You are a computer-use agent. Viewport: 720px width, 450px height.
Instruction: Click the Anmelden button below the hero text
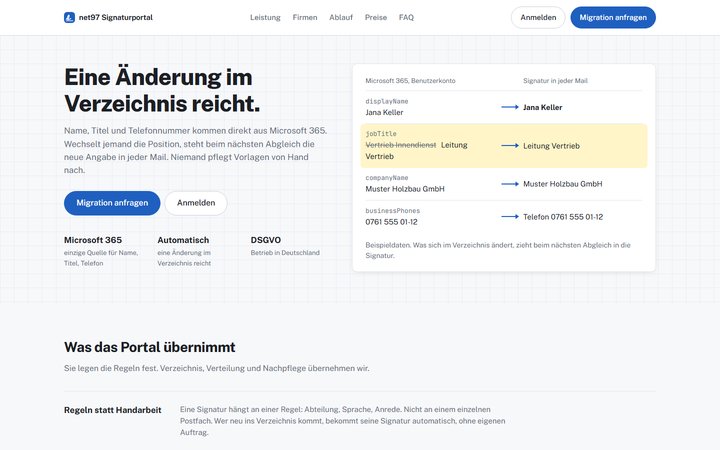click(196, 203)
